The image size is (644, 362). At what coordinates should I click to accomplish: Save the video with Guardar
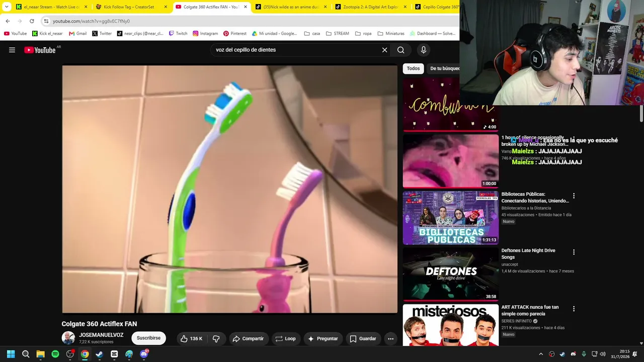coord(363,339)
